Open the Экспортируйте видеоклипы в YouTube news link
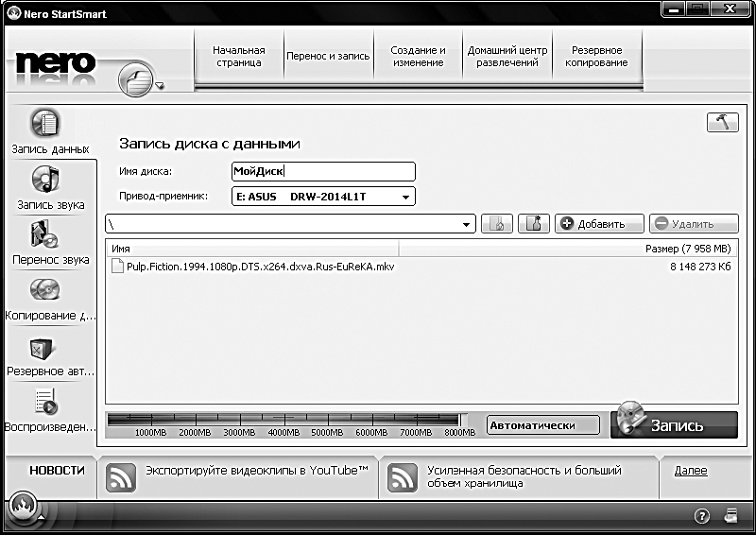 click(x=257, y=471)
